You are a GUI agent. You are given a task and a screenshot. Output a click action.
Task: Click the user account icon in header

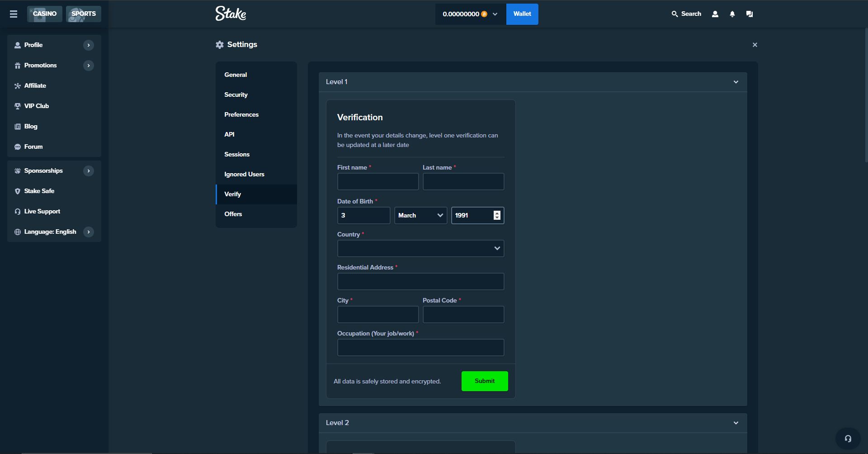click(x=715, y=14)
